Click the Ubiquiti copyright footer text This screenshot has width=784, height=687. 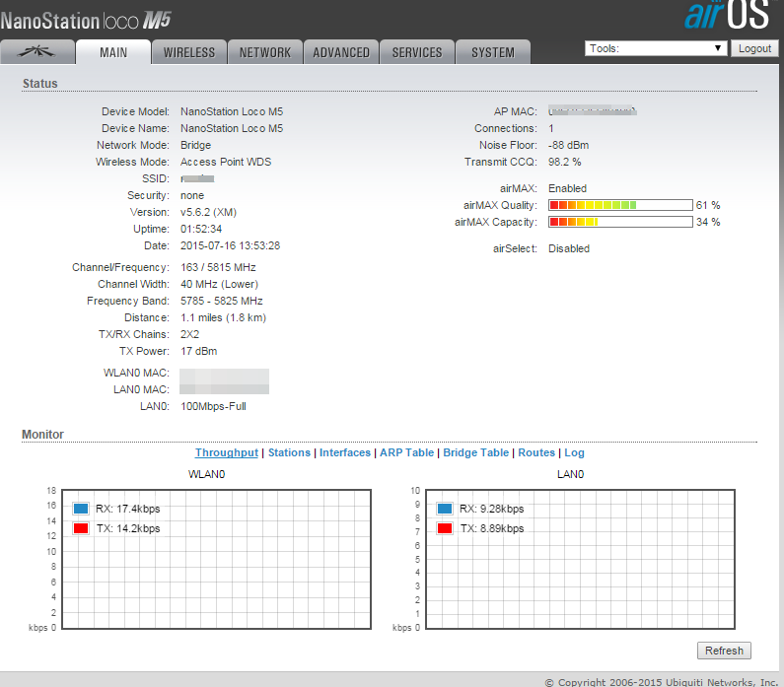pos(661,682)
